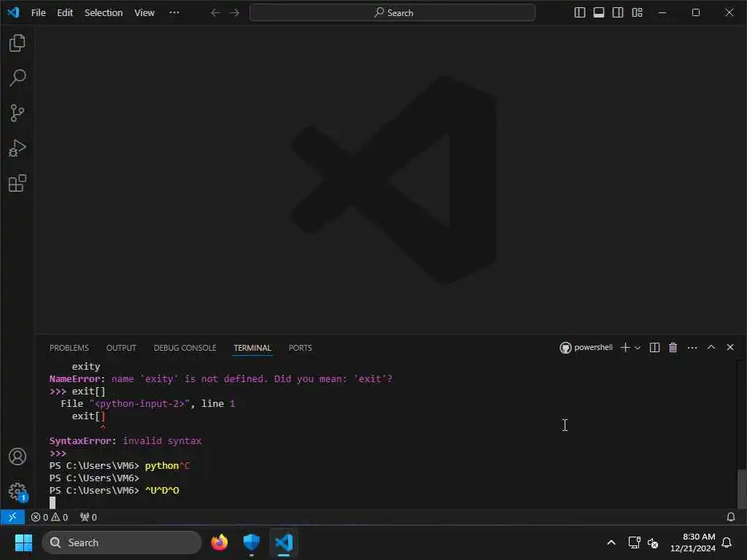Click the VS Code logo in title bar
This screenshot has width=747, height=560.
point(13,12)
